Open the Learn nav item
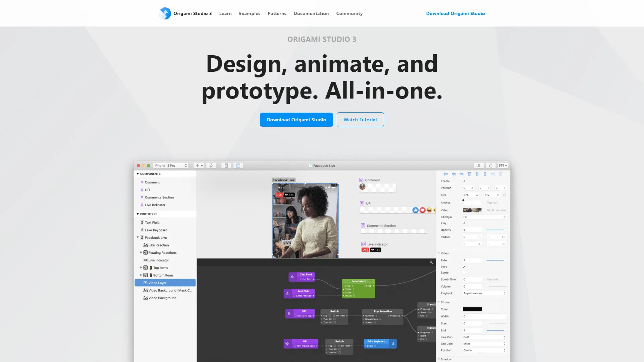The height and width of the screenshot is (362, 644). click(225, 13)
